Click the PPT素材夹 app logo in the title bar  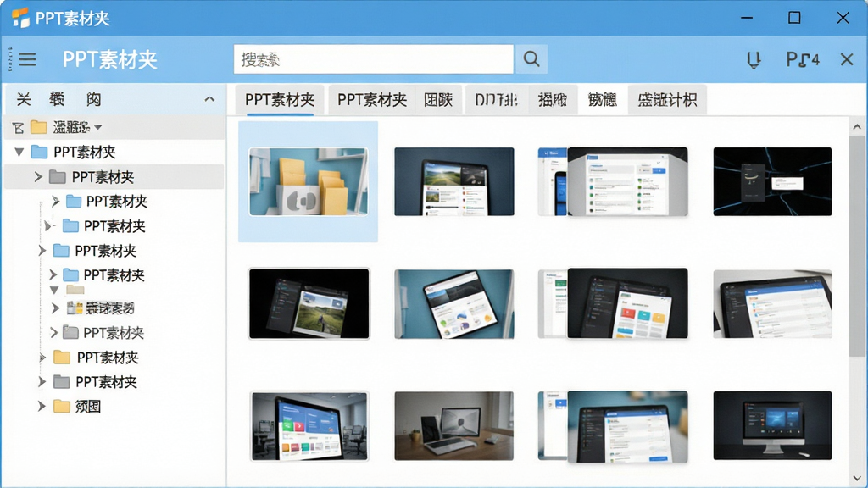[20, 18]
